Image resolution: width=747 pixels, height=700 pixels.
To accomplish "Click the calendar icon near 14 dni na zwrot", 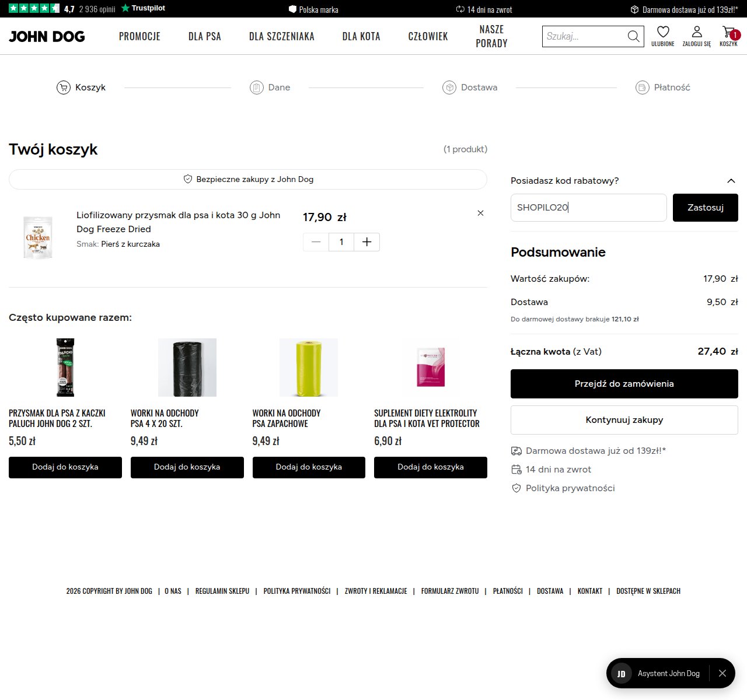I will point(516,470).
